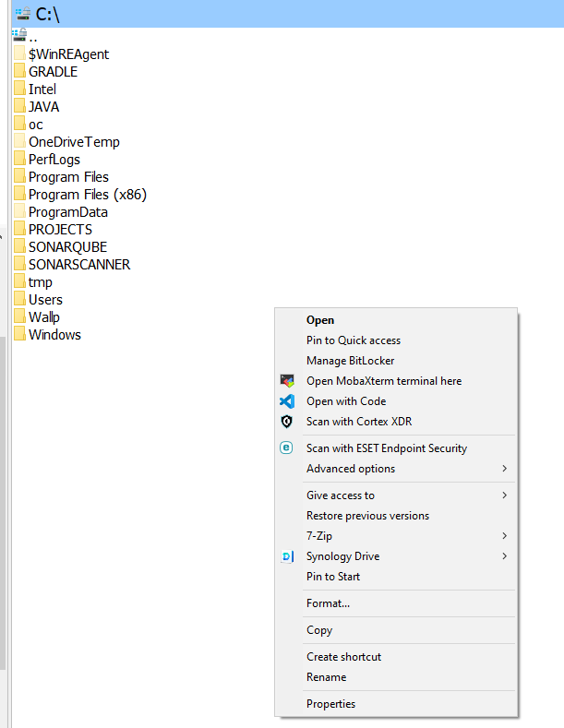Click the GRADLE folder icon
Screen dimensions: 564x728
pos(19,70)
